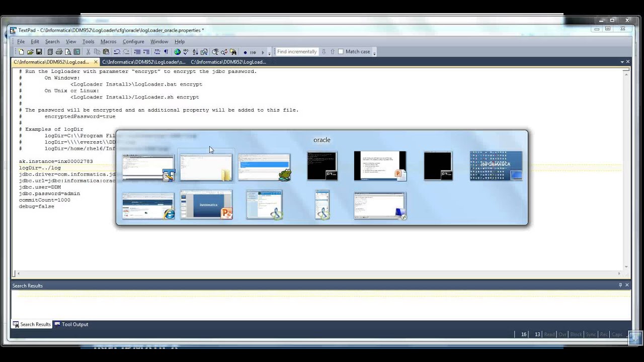The width and height of the screenshot is (644, 362).
Task: Toggle word wrap toolbar icon
Action: pos(157,52)
